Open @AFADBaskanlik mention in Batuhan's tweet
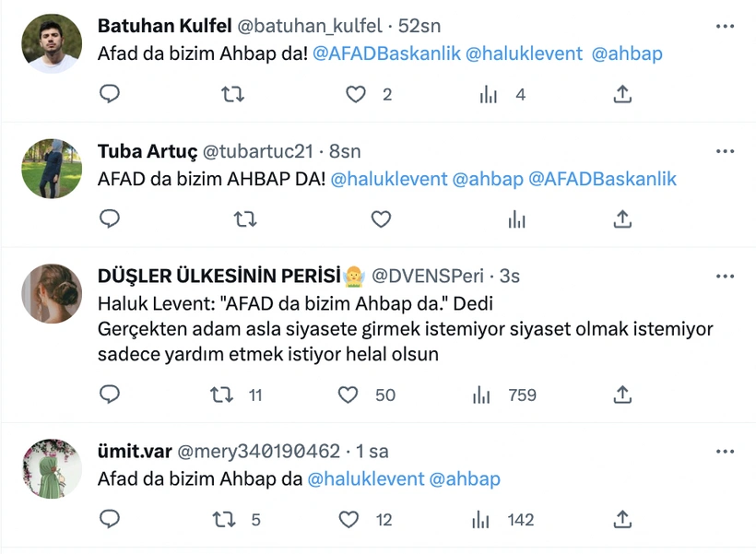Screen dimensions: 756x554 click(x=385, y=53)
